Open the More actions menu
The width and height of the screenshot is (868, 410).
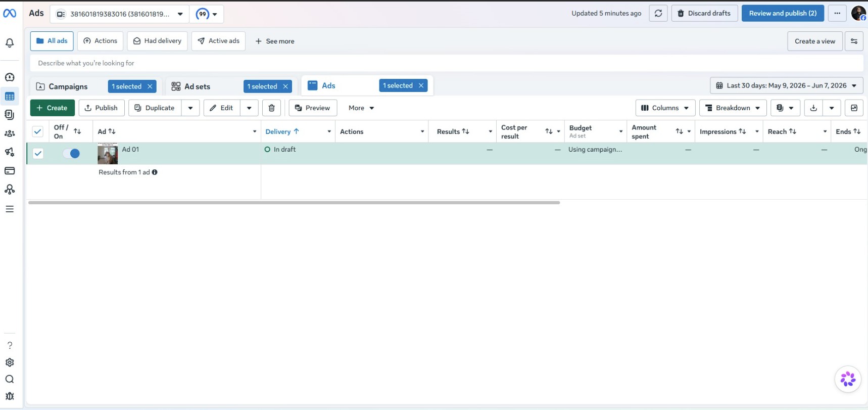pos(361,108)
